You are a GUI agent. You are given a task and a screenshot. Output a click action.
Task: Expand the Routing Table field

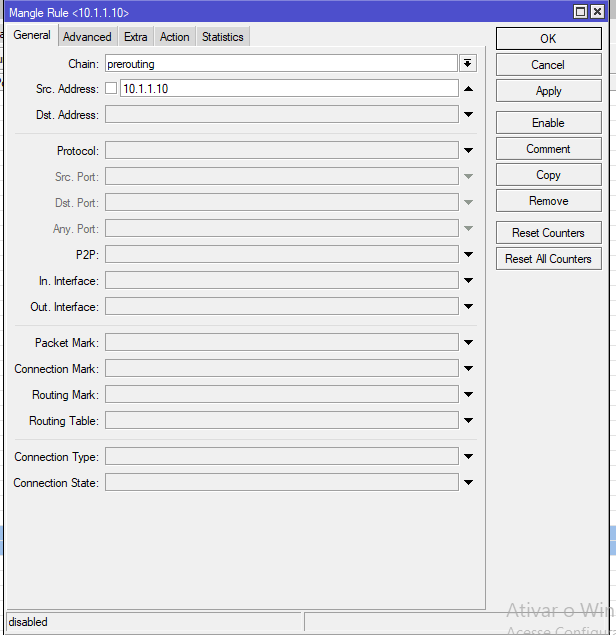tap(469, 420)
